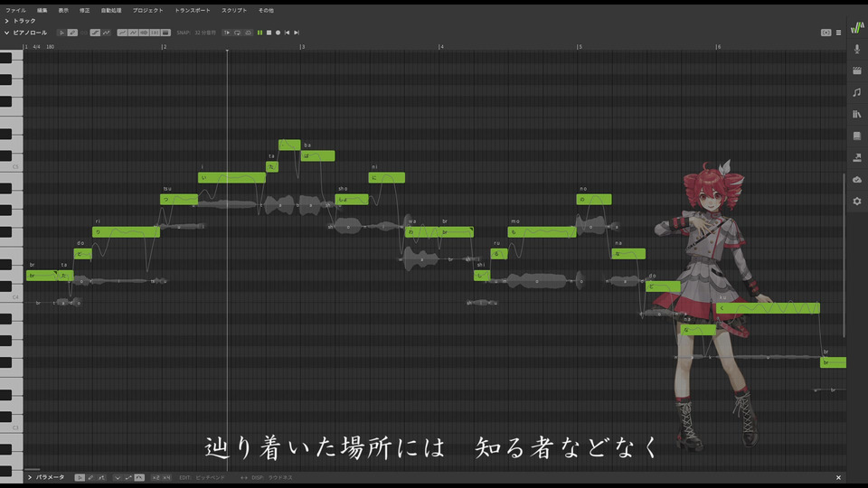Click measure 3 marker on timeline ruler

[x=302, y=47]
